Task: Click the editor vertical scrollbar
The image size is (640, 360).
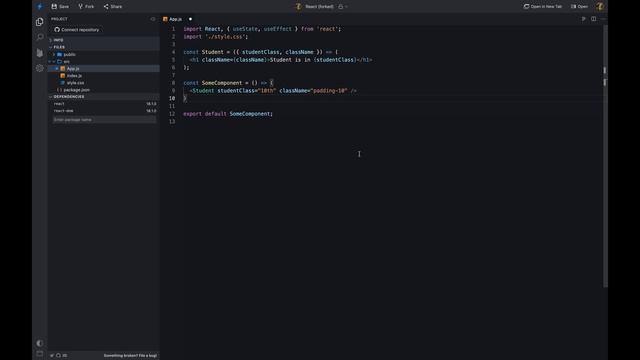Action: tap(605, 155)
